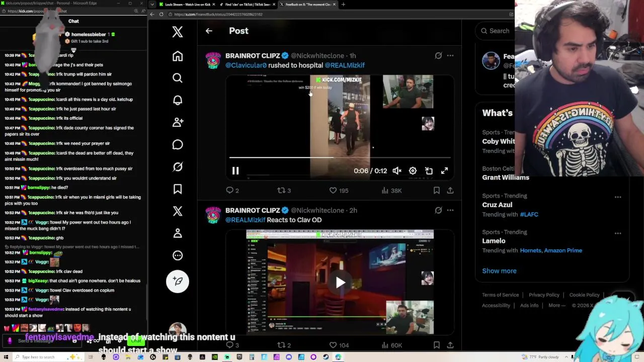Open Chat messages icon in X sidebar
The height and width of the screenshot is (362, 644).
coord(178,145)
